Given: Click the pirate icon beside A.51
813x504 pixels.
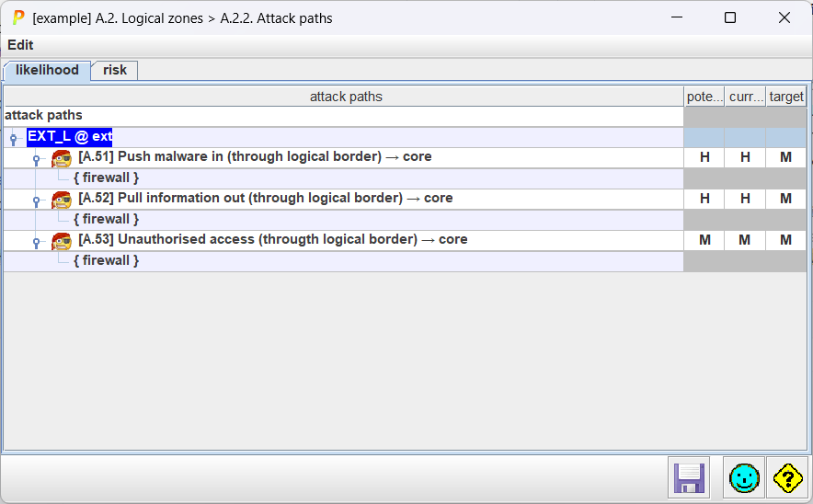Looking at the screenshot, I should click(62, 158).
